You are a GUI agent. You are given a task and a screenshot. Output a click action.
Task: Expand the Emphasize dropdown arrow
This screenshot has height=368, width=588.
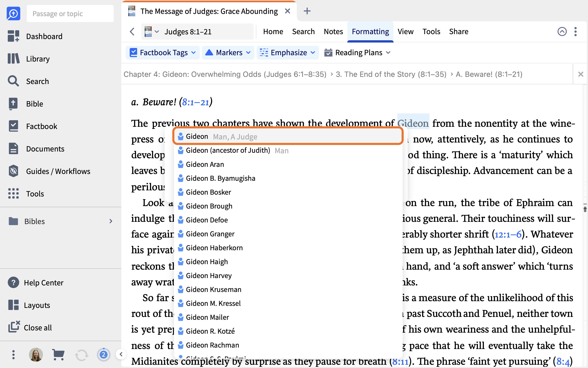[313, 53]
